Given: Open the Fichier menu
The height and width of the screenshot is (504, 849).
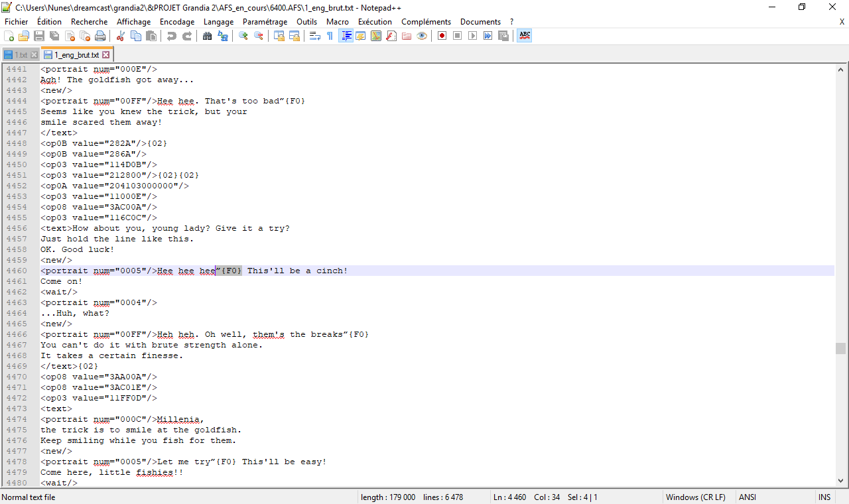Looking at the screenshot, I should [17, 22].
